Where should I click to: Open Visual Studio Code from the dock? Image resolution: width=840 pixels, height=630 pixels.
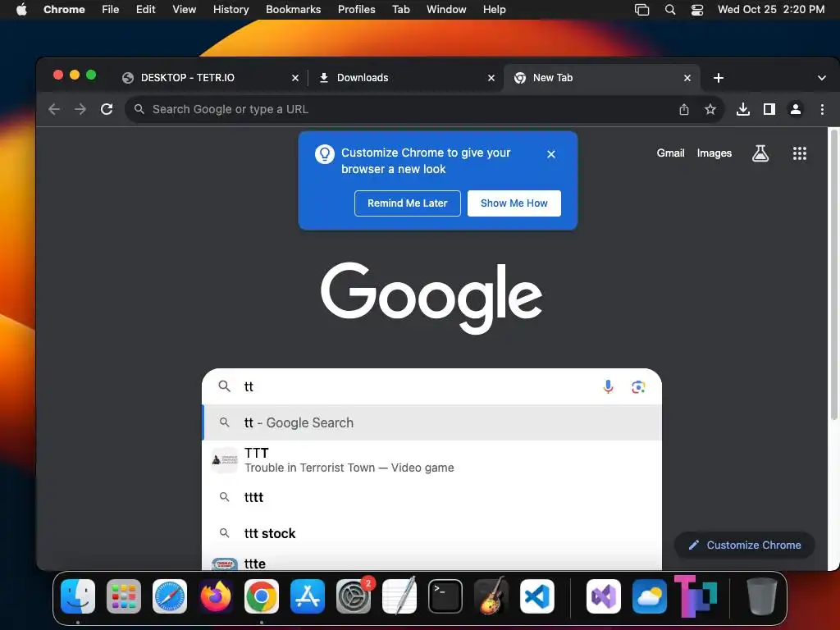click(537, 596)
